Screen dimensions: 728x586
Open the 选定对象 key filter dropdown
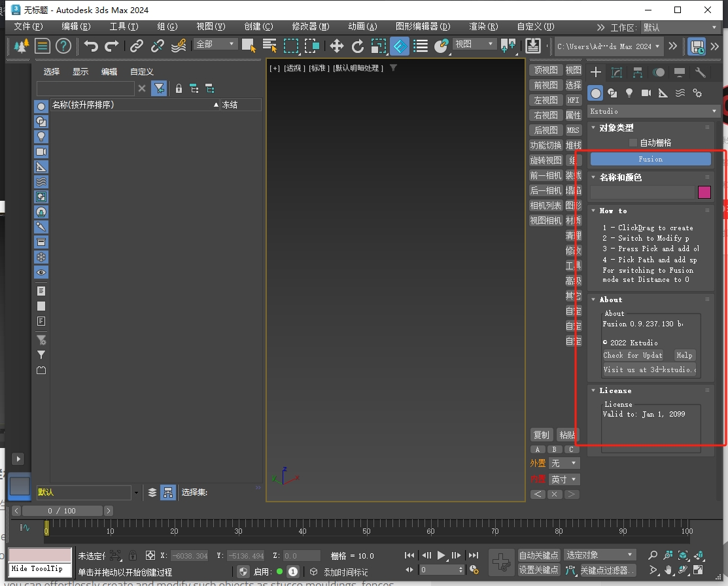(599, 555)
